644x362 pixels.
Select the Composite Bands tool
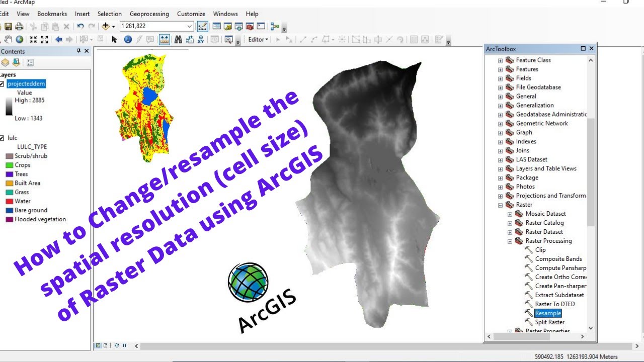(x=558, y=259)
